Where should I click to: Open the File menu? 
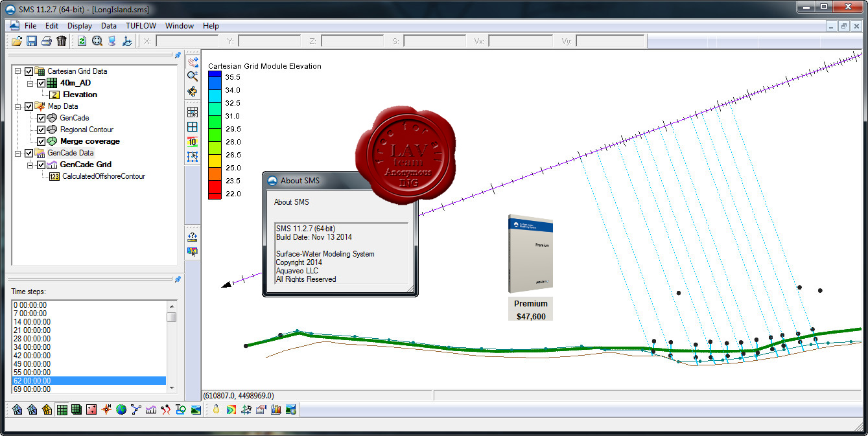30,26
